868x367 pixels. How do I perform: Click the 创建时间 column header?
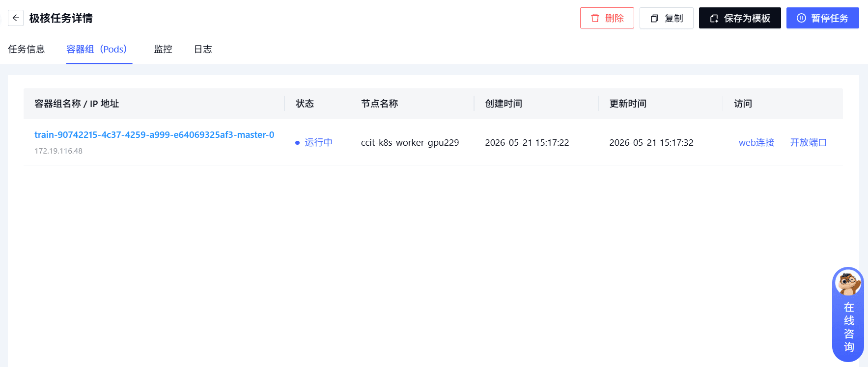(504, 104)
